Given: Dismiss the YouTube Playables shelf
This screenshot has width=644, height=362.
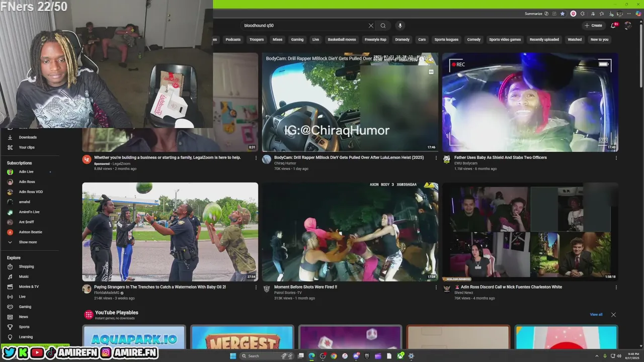Looking at the screenshot, I should point(613,315).
